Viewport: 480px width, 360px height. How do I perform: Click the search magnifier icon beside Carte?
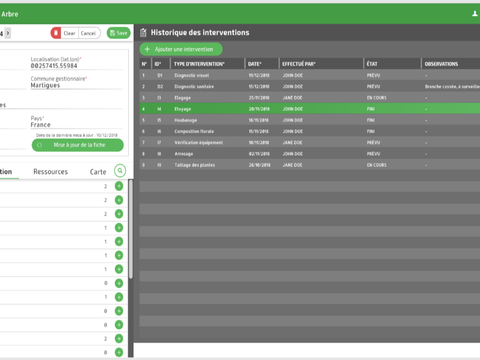coord(120,171)
